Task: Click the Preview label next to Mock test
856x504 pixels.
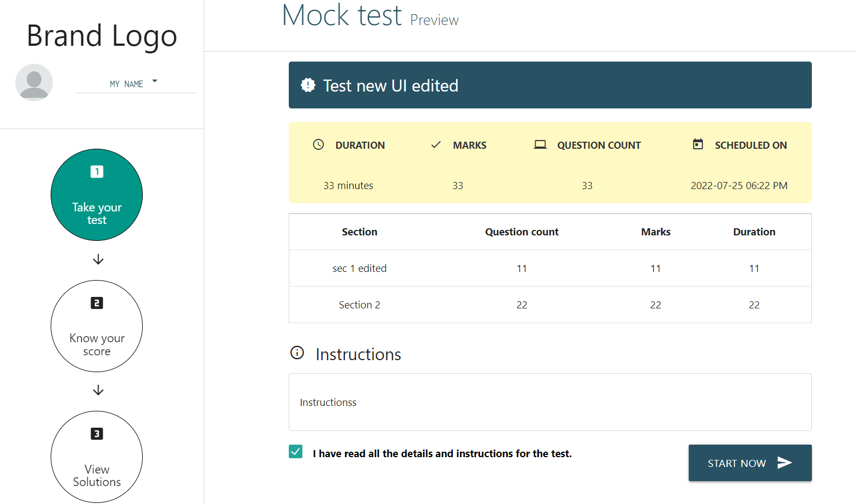Action: (x=434, y=20)
